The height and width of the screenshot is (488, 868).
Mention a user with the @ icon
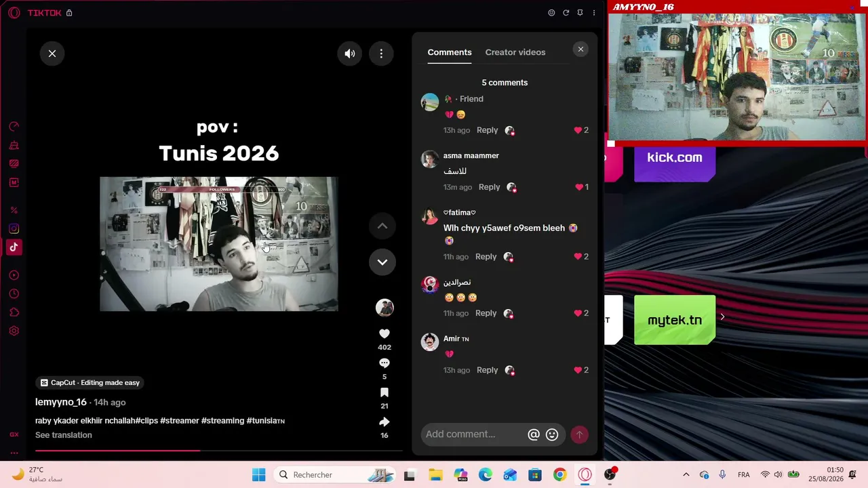click(534, 434)
